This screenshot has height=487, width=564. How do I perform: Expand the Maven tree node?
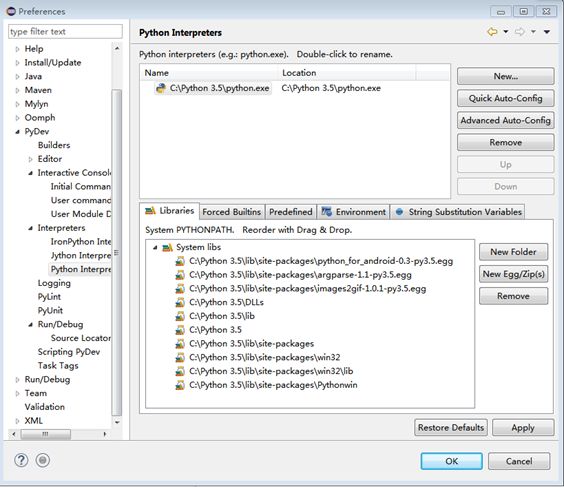coord(17,90)
